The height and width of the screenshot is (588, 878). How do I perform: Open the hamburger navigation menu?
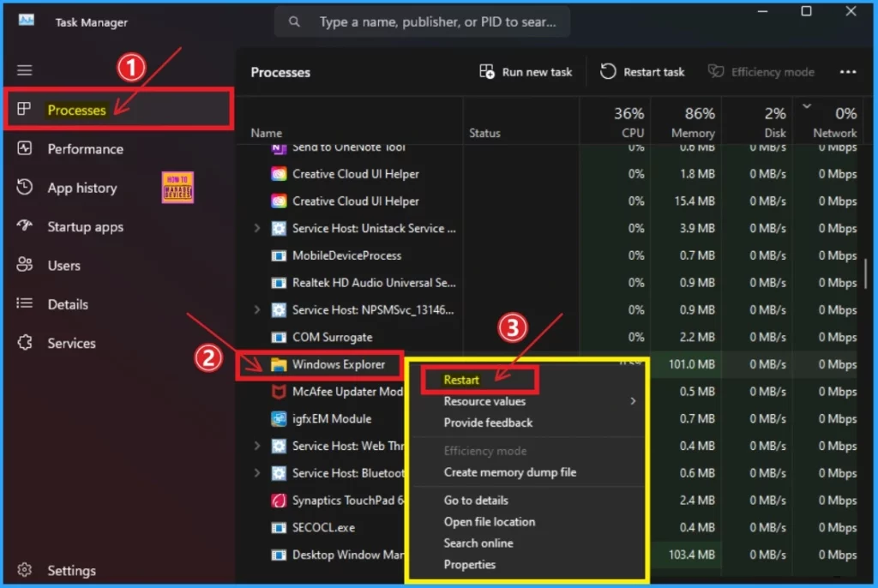point(24,70)
